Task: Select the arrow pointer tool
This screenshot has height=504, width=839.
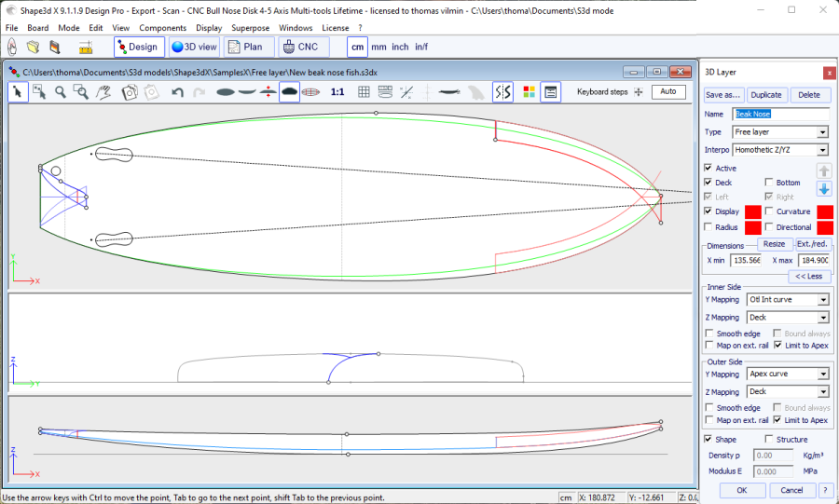Action: click(18, 91)
